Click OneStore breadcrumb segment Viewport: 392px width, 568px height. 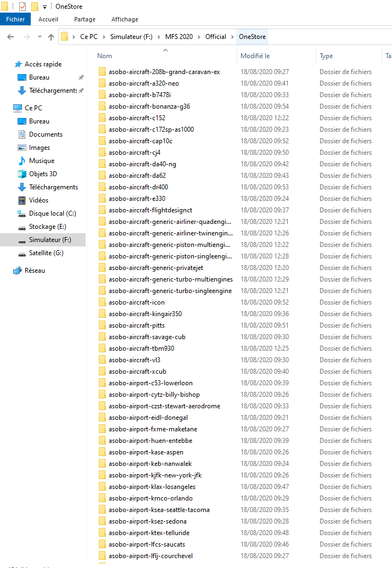coord(252,37)
